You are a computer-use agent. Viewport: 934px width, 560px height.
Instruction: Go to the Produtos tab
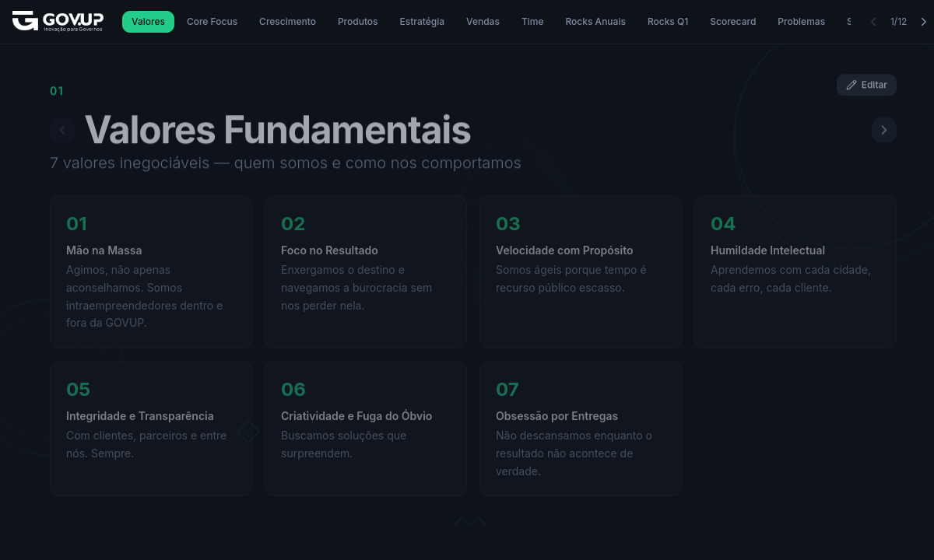(x=357, y=22)
